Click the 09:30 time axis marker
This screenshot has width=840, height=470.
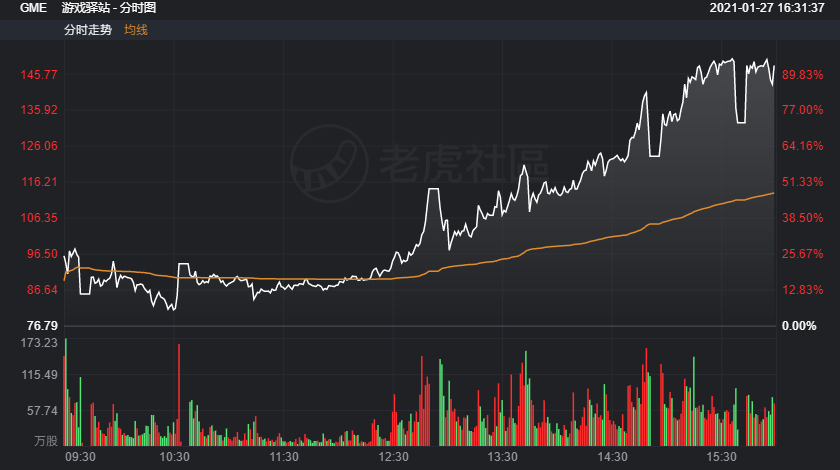[80, 457]
